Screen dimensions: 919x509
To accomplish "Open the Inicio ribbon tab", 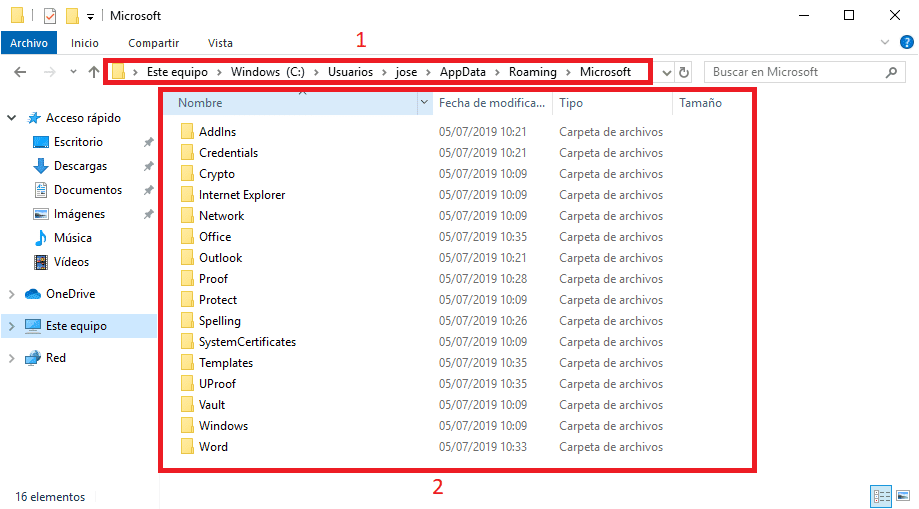I will coord(85,43).
